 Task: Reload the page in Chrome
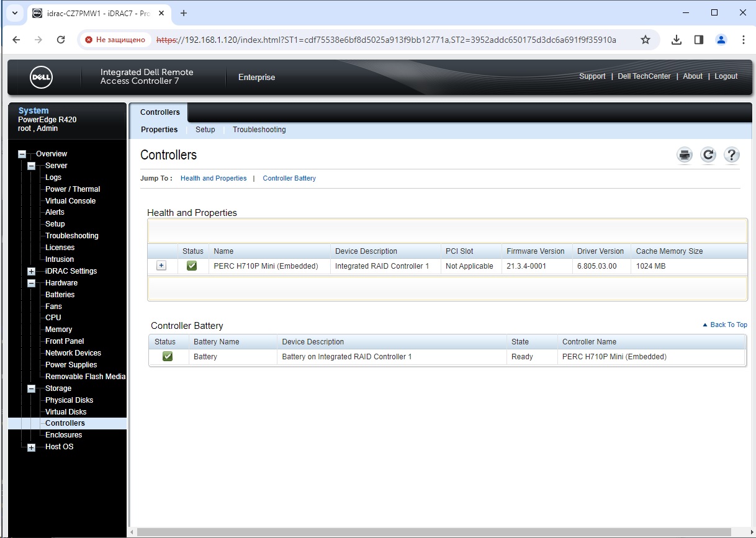(61, 40)
